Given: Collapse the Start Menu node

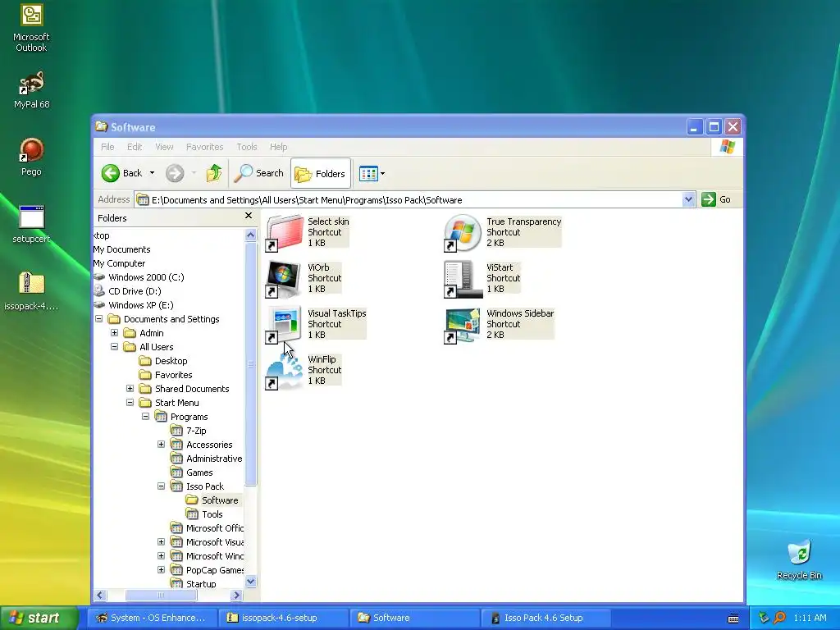Looking at the screenshot, I should point(130,402).
